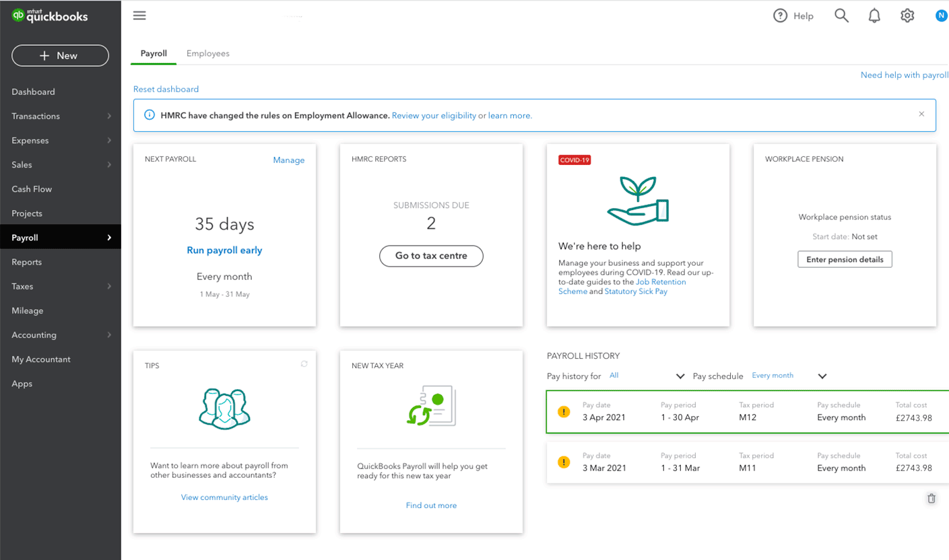Expand the Sales sidebar submenu
The width and height of the screenshot is (949, 560).
[x=109, y=165]
